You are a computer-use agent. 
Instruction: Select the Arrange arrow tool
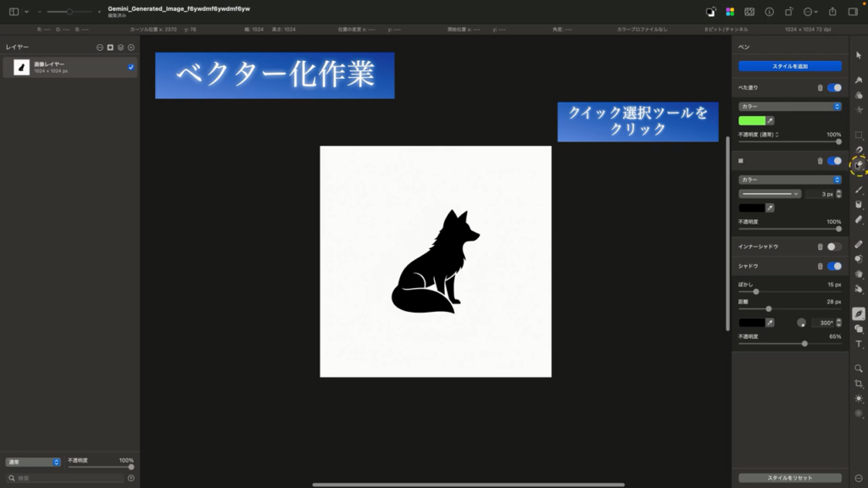tap(859, 55)
